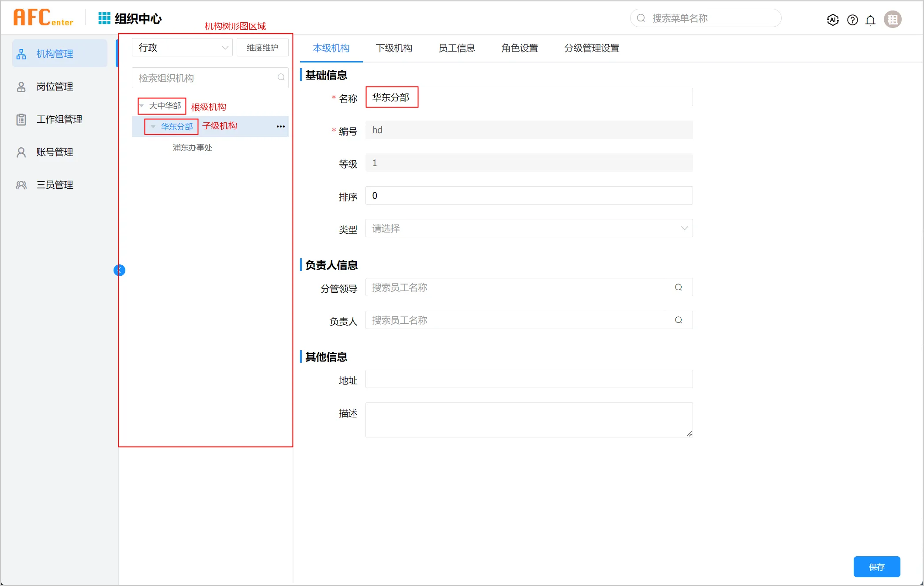Open 岗位管理 in the sidebar
Image resolution: width=924 pixels, height=586 pixels.
55,87
